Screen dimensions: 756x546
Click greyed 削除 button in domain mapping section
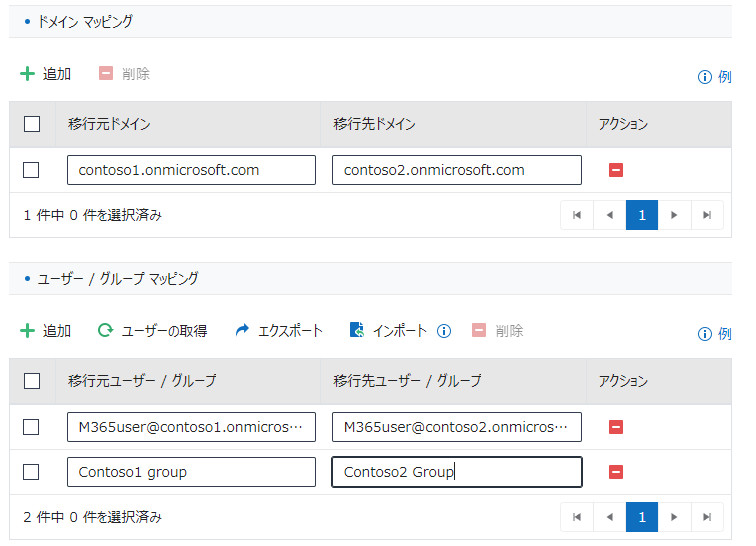(x=124, y=74)
